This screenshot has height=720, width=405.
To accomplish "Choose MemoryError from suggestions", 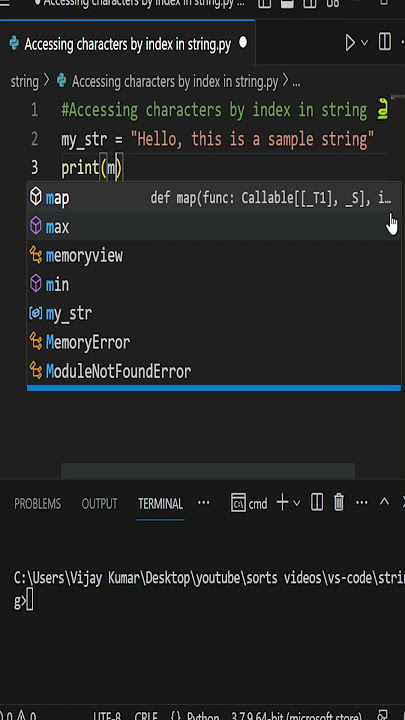I will point(214,343).
